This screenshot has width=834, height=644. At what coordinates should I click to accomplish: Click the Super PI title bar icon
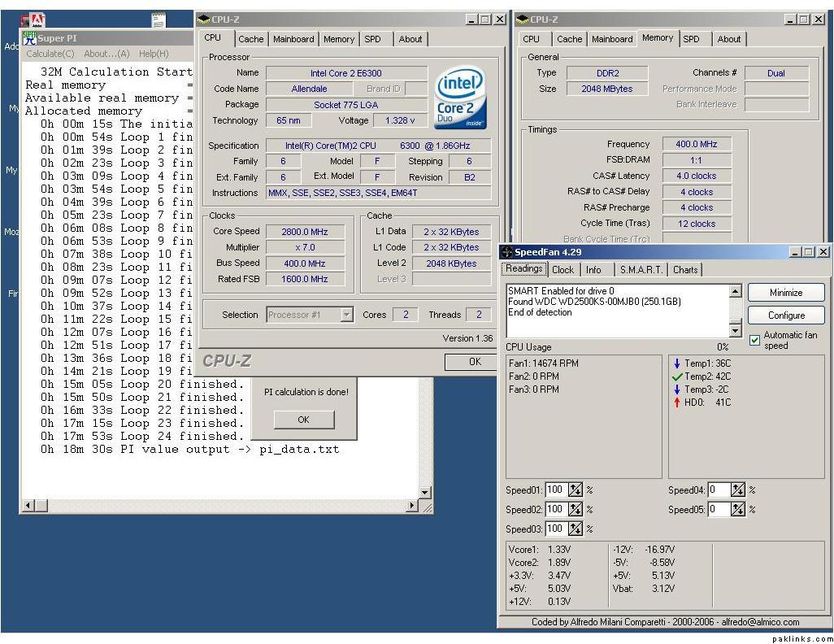pos(29,37)
